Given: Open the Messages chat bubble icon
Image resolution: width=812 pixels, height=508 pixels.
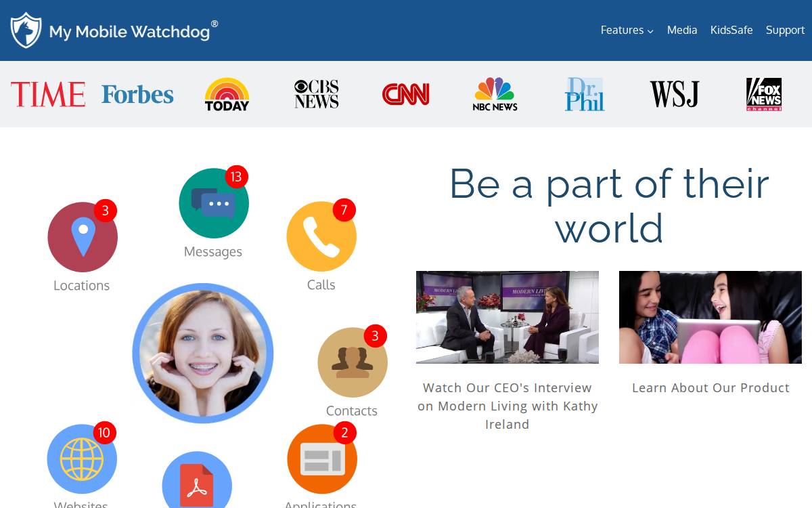Looking at the screenshot, I should point(214,203).
